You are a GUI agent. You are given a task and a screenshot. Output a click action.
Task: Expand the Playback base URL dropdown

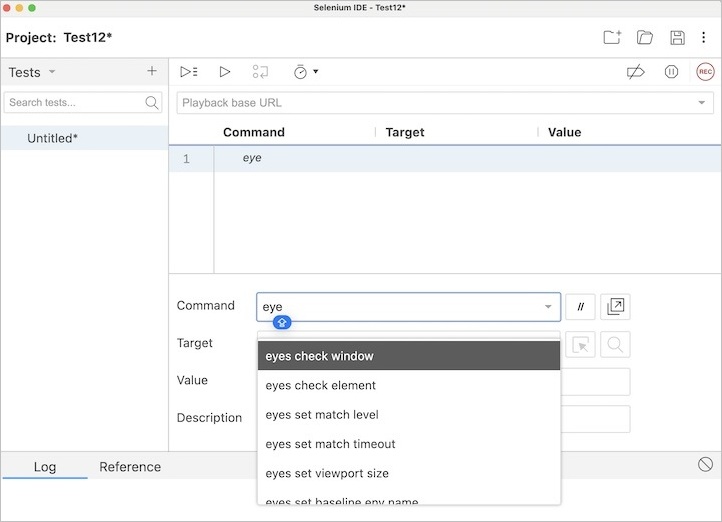[702, 103]
